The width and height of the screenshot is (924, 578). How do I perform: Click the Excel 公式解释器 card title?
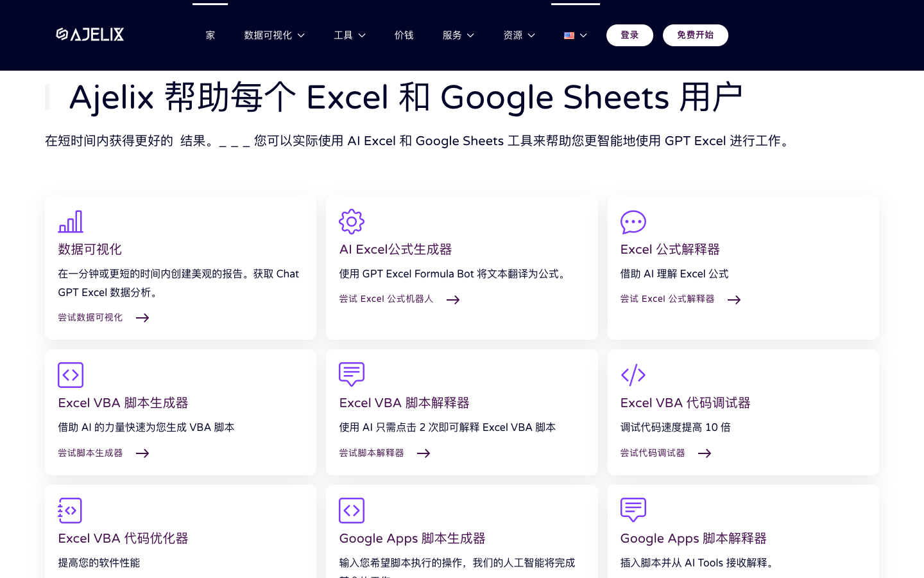click(x=670, y=249)
